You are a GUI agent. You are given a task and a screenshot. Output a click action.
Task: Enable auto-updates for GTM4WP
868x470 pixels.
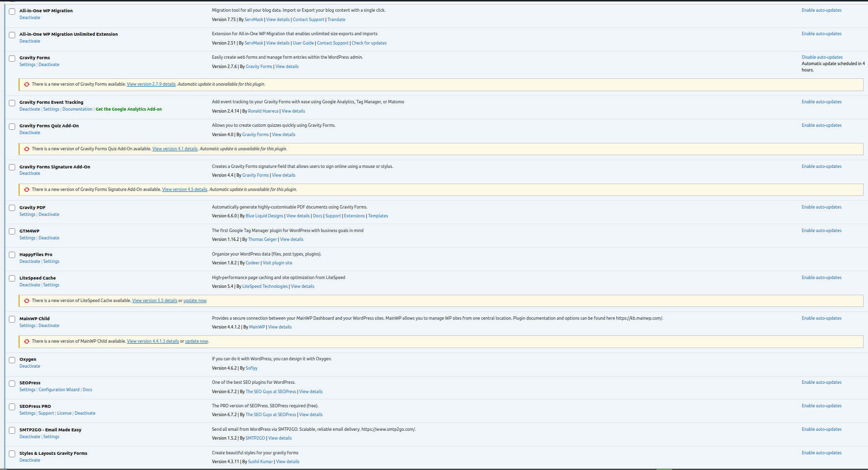tap(821, 231)
